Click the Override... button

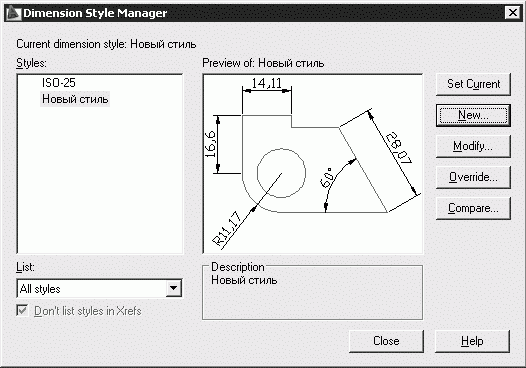pos(473,177)
